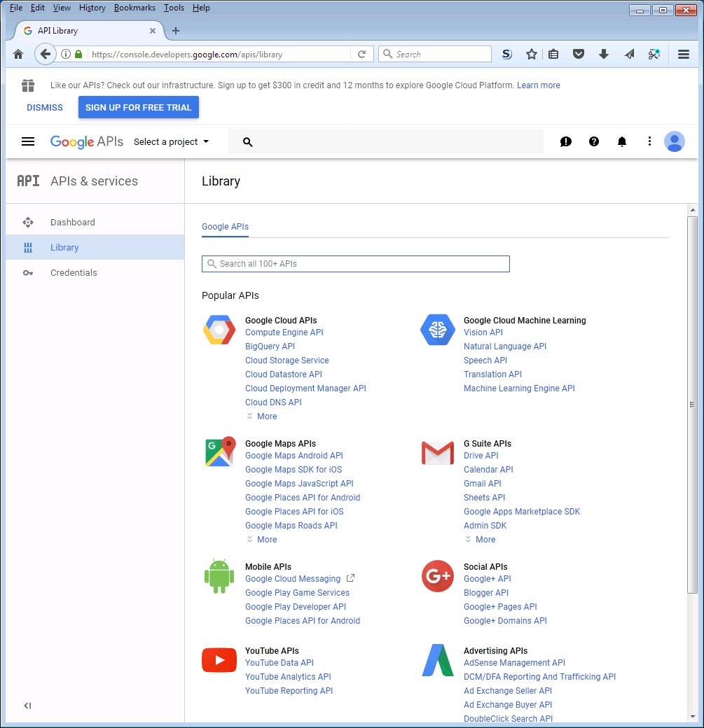Click the Android robot icon

pos(219,576)
